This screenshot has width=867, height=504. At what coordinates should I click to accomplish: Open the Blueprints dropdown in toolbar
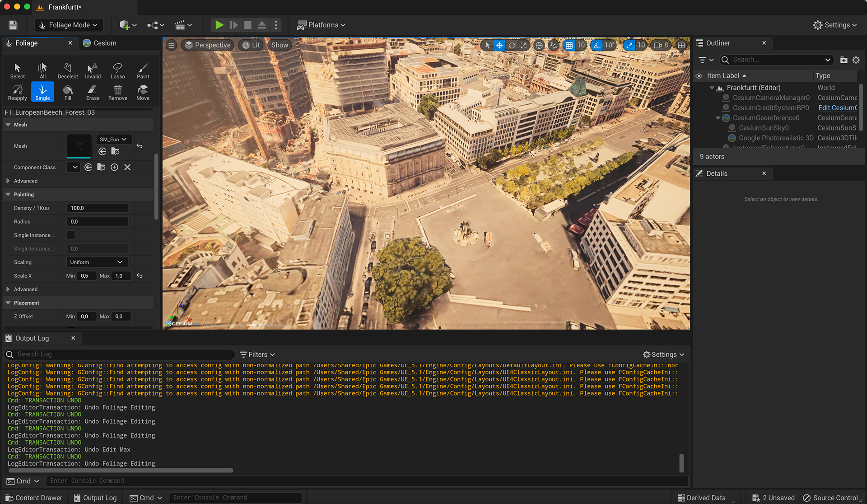[155, 25]
